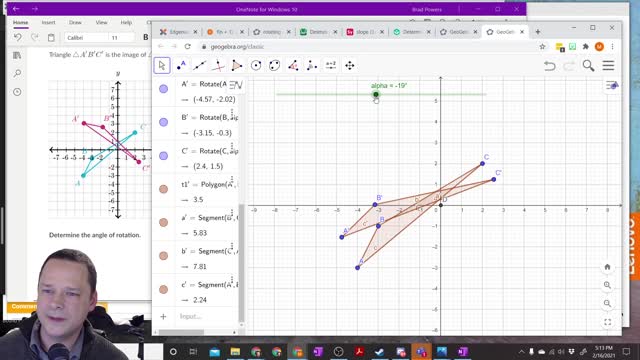
Task: Toggle visibility of C' Rotate point
Action: [x=163, y=156]
